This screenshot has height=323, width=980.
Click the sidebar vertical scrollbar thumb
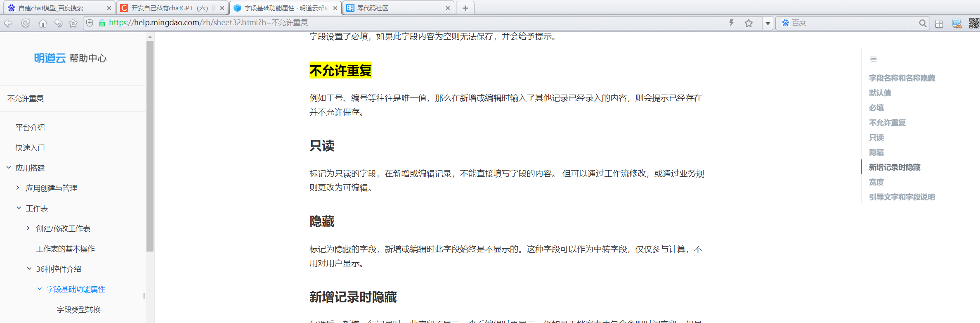150,146
